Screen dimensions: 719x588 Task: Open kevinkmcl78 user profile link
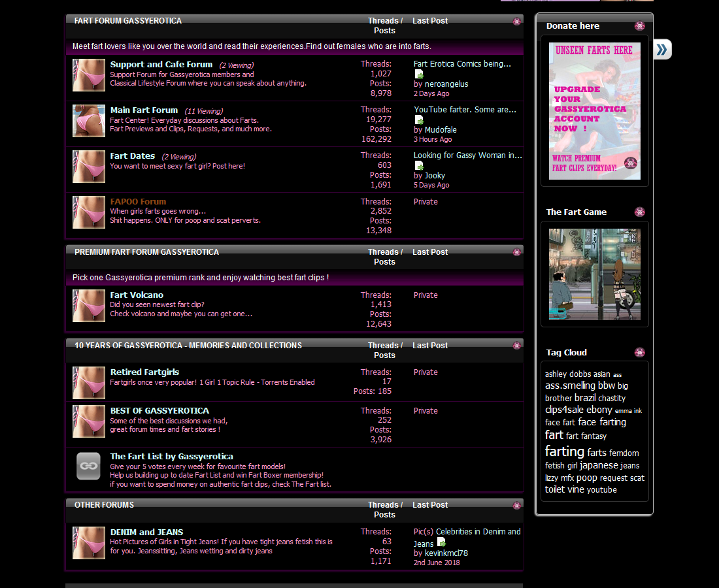(446, 553)
